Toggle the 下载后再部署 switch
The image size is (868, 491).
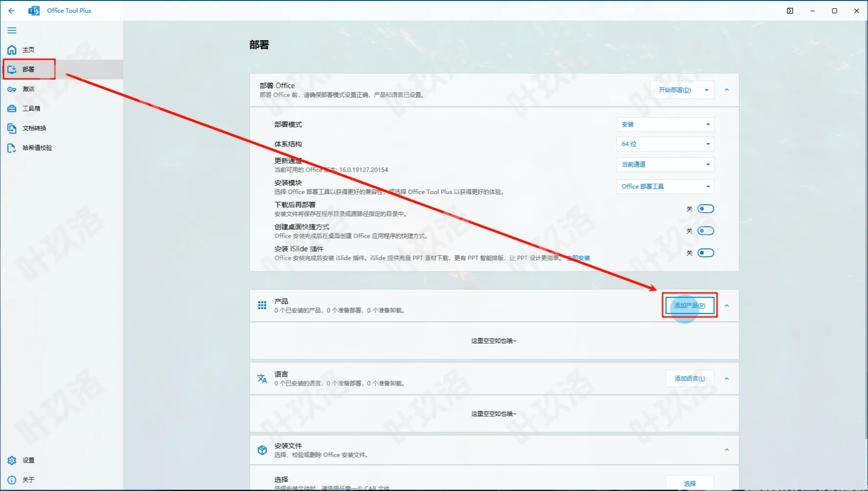[706, 209]
